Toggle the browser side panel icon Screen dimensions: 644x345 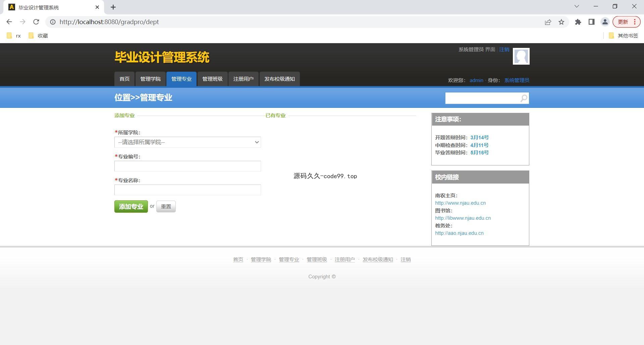tap(591, 22)
